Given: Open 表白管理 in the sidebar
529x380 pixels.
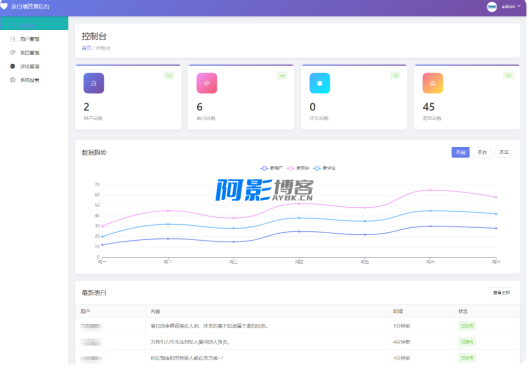Looking at the screenshot, I should 29,53.
